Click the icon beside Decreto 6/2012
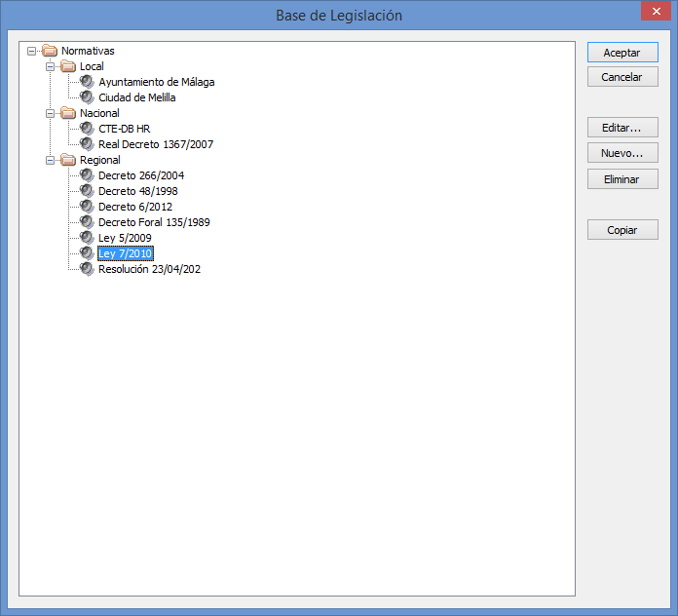The width and height of the screenshot is (678, 616). pos(87,207)
